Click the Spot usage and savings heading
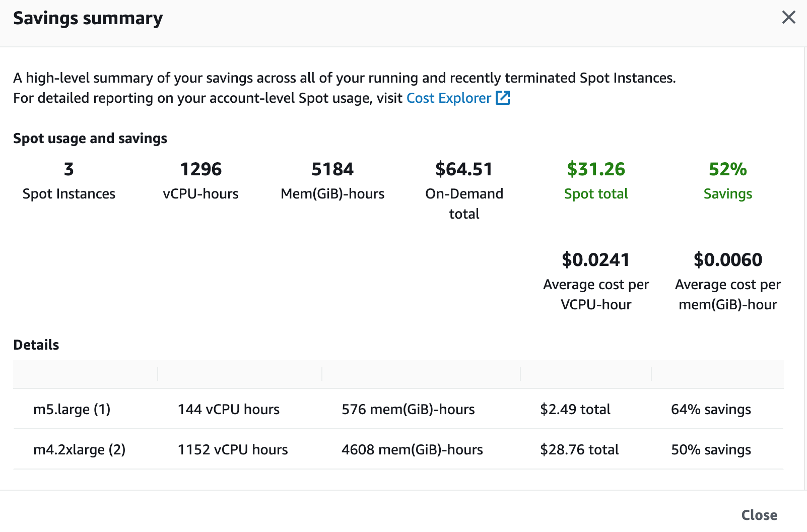The width and height of the screenshot is (807, 532). [x=90, y=138]
